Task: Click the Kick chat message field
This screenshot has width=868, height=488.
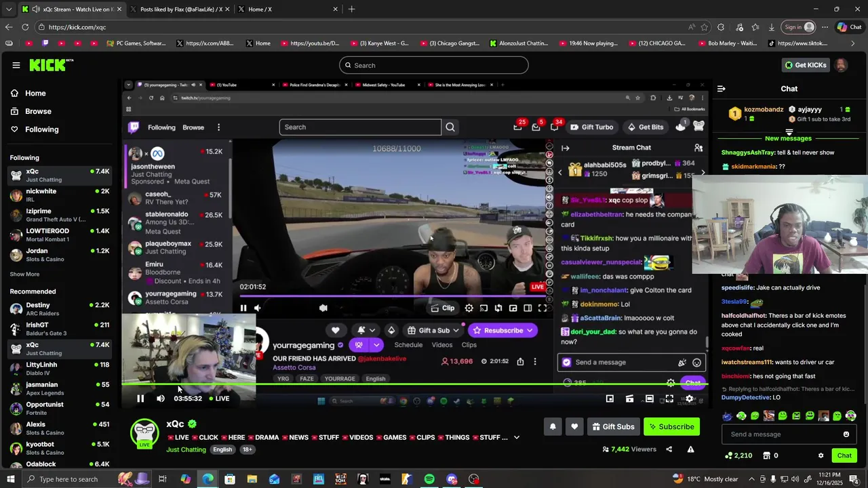Action: pos(781,434)
